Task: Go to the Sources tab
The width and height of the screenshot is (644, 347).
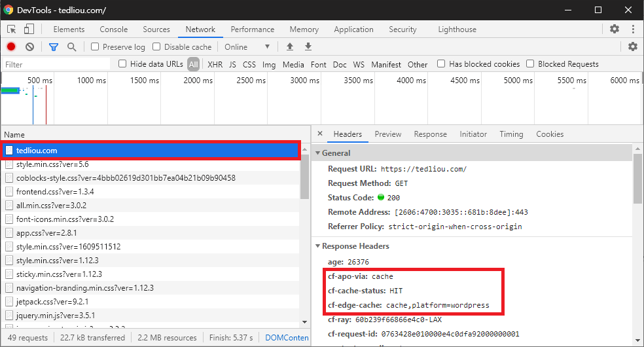Action: click(156, 29)
